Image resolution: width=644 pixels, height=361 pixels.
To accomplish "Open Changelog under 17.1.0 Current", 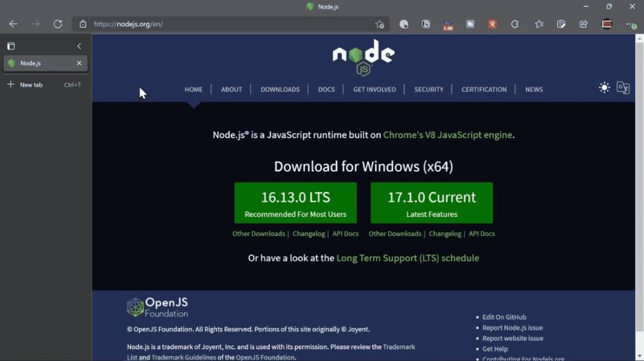I will 445,234.
